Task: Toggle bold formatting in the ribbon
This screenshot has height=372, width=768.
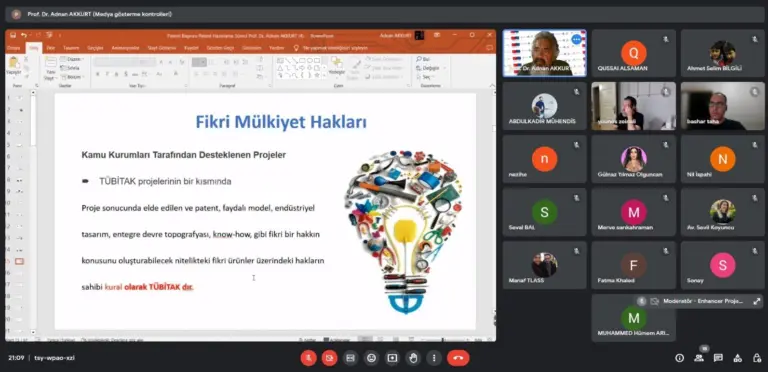Action: tap(98, 74)
